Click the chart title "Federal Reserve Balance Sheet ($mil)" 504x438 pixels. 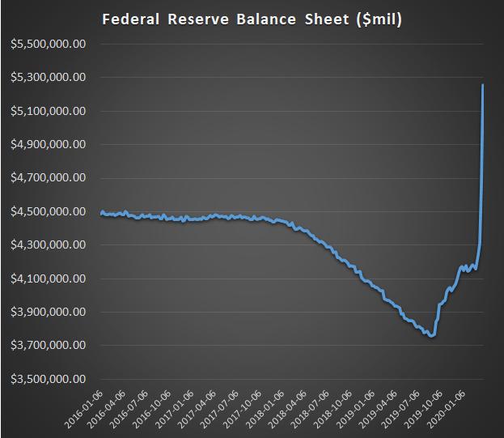pyautogui.click(x=252, y=19)
